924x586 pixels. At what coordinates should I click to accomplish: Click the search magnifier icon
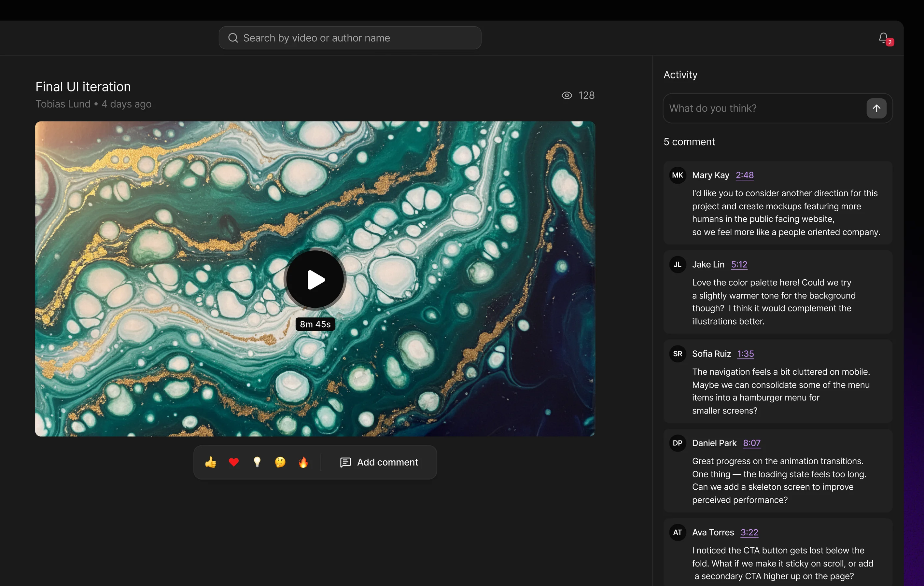[233, 38]
